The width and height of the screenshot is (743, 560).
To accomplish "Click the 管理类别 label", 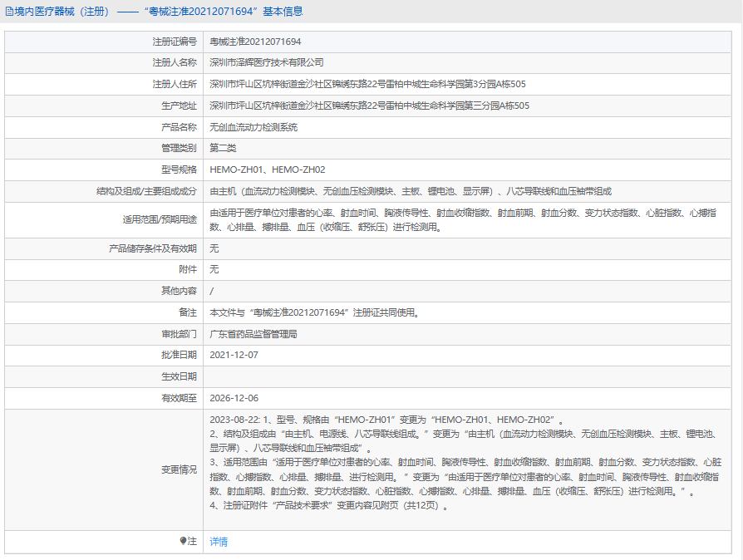I will point(179,148).
